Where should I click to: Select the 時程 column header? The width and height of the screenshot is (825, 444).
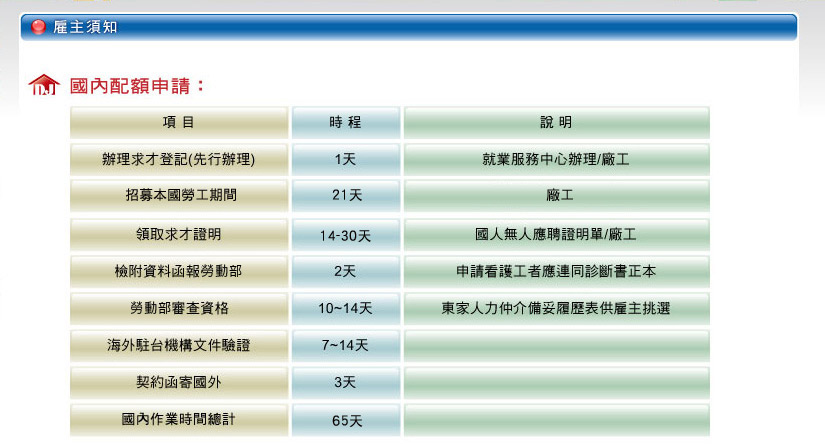click(345, 122)
